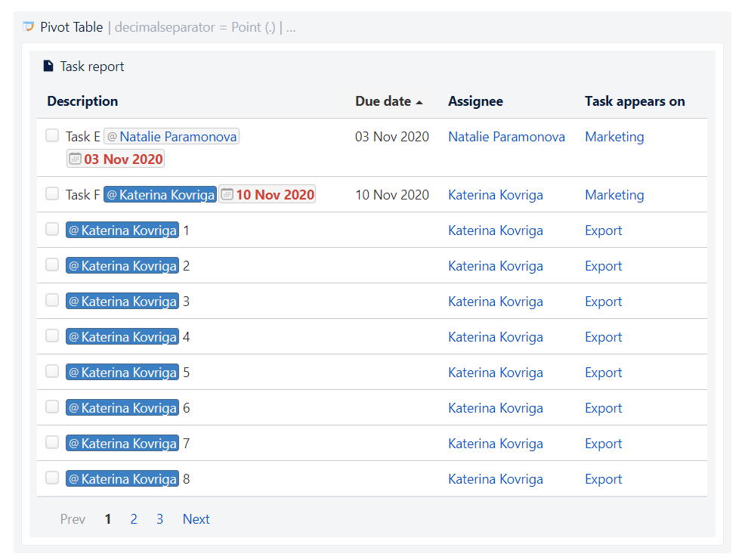Click the Pivot Table macro icon
Viewport: 745px width, 560px height.
29,27
